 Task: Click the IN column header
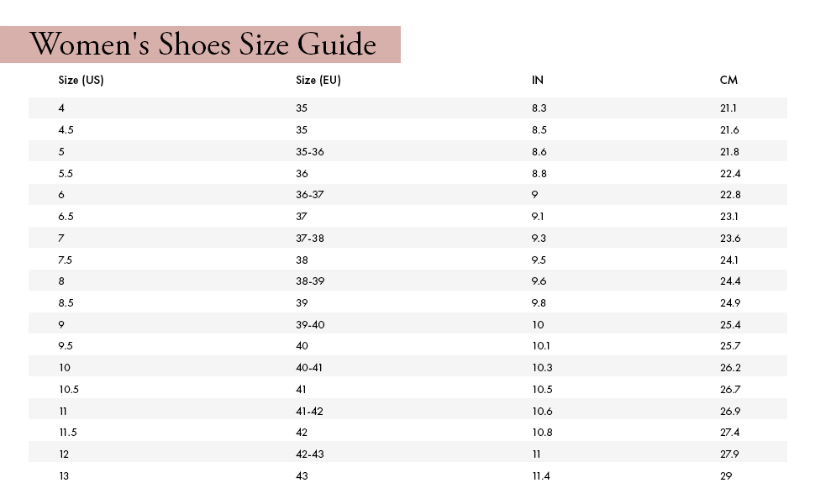pyautogui.click(x=538, y=80)
